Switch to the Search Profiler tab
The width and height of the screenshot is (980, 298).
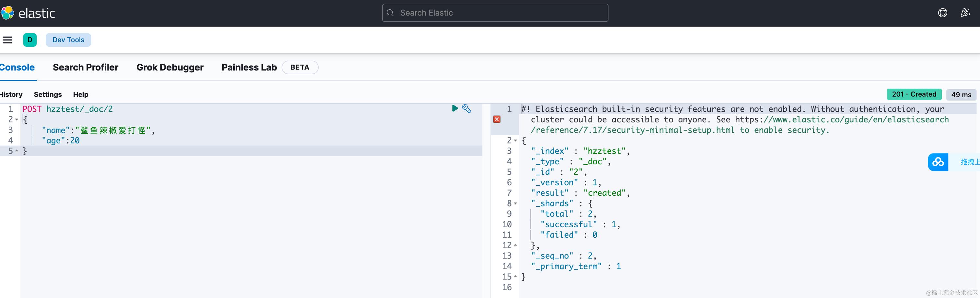pos(85,68)
